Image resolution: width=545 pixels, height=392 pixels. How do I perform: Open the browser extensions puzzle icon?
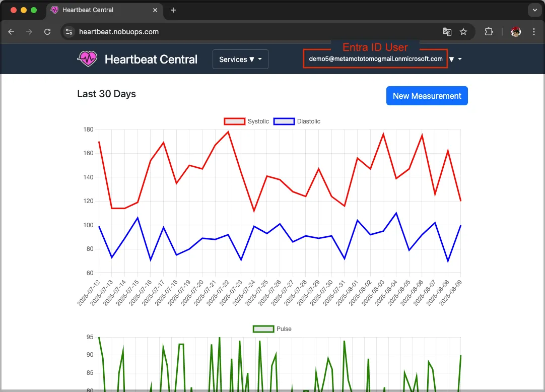click(489, 32)
